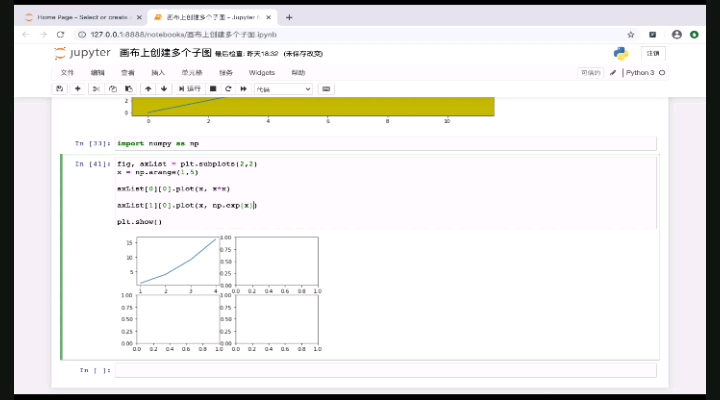Open the Widgets menu
Screen dimensions: 720x400
262,73
